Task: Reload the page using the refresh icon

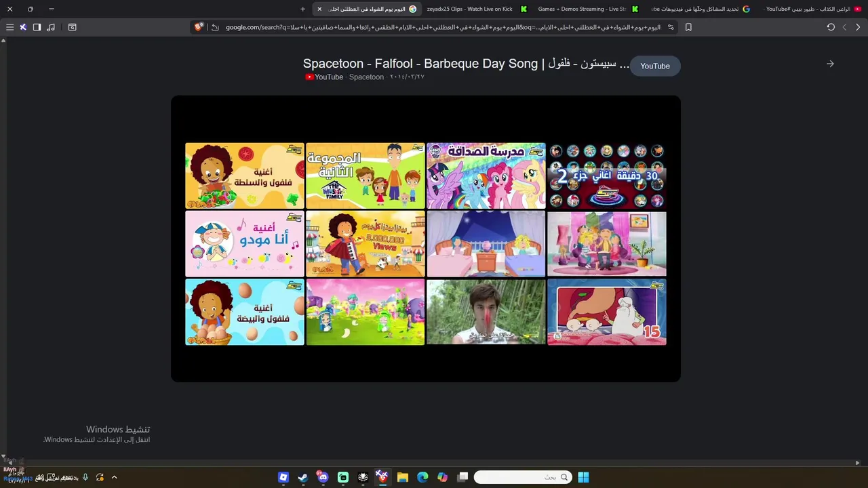Action: 831,27
